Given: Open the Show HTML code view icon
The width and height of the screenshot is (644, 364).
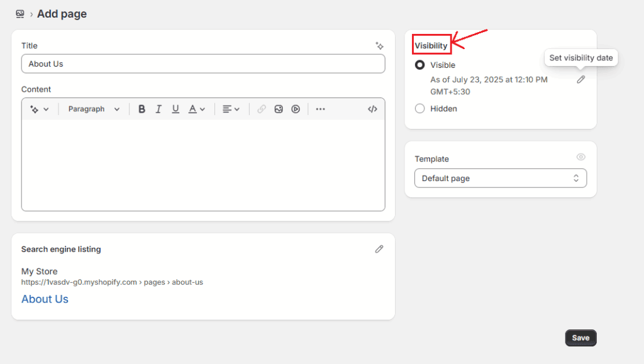Looking at the screenshot, I should coord(372,109).
